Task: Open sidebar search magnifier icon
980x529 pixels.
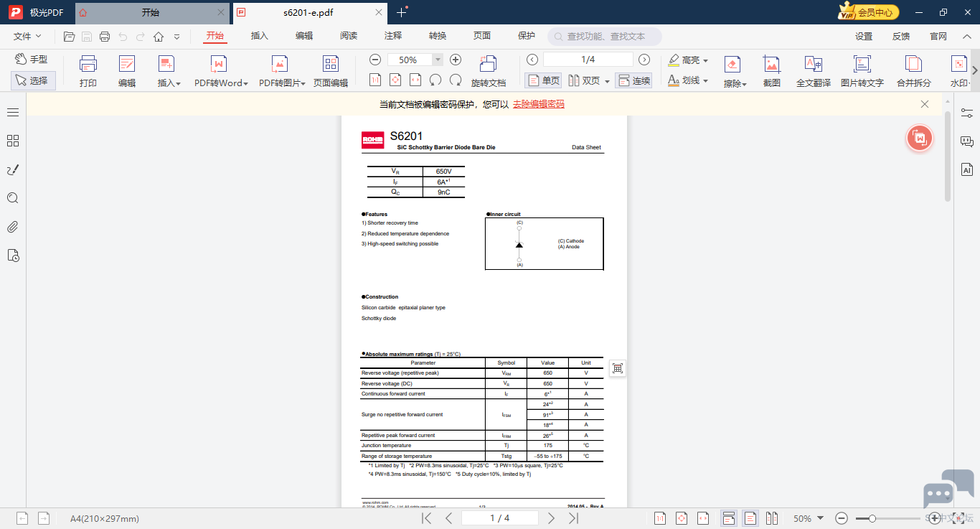Action: coord(13,198)
